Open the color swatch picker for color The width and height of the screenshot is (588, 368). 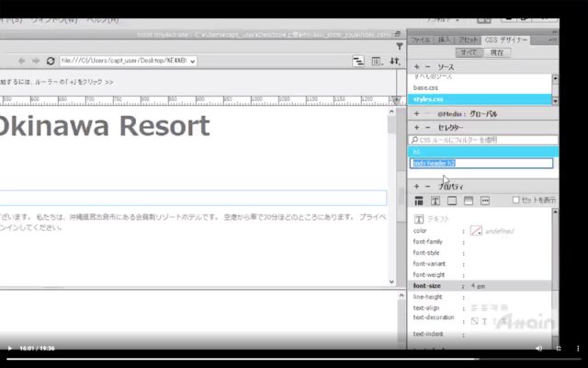tap(476, 231)
